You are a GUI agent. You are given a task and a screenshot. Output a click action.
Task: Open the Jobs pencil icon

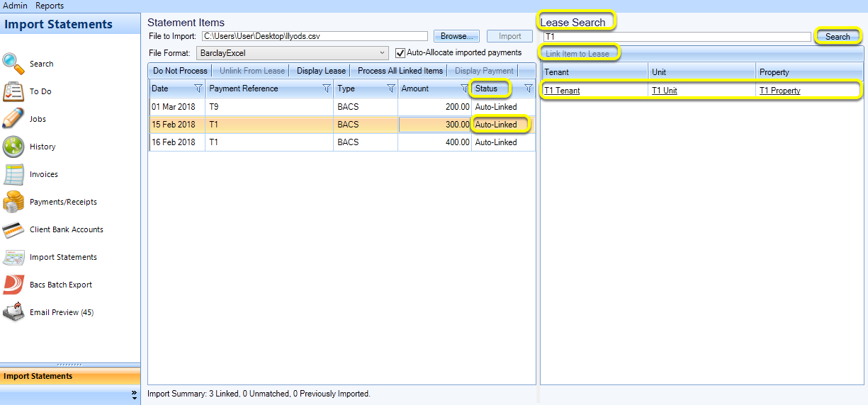[13, 118]
